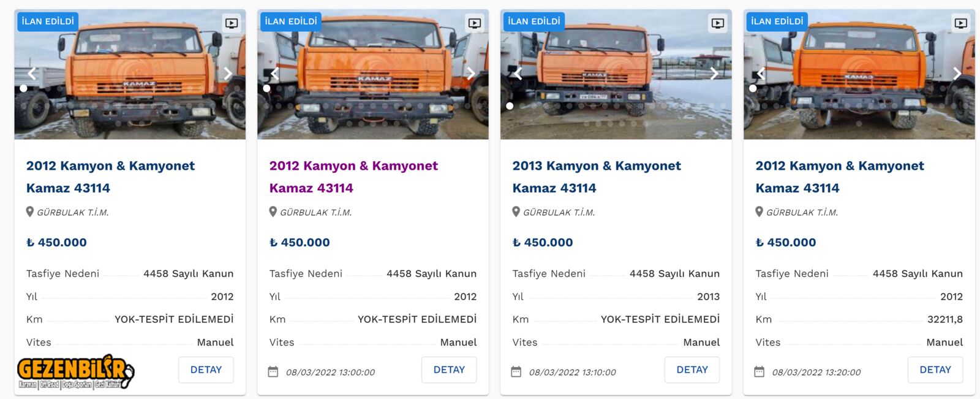Click calendar icon beside 08/03/2022 13:20:00
The height and width of the screenshot is (399, 980).
759,372
